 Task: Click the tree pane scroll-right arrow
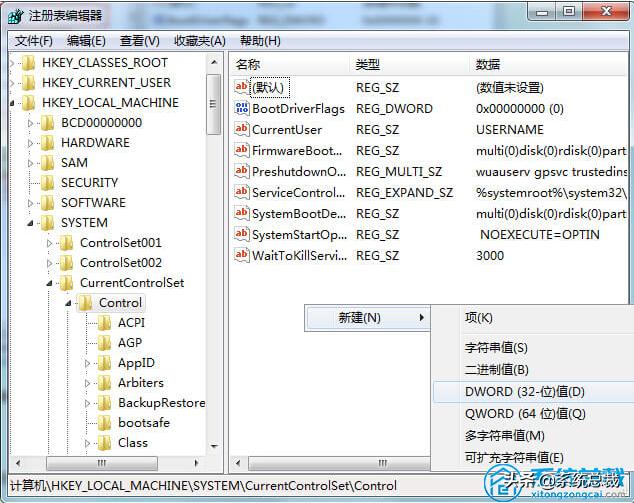tap(197, 463)
